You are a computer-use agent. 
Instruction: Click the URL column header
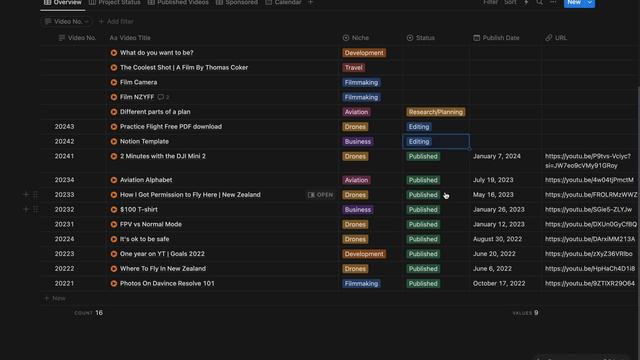tap(556, 38)
